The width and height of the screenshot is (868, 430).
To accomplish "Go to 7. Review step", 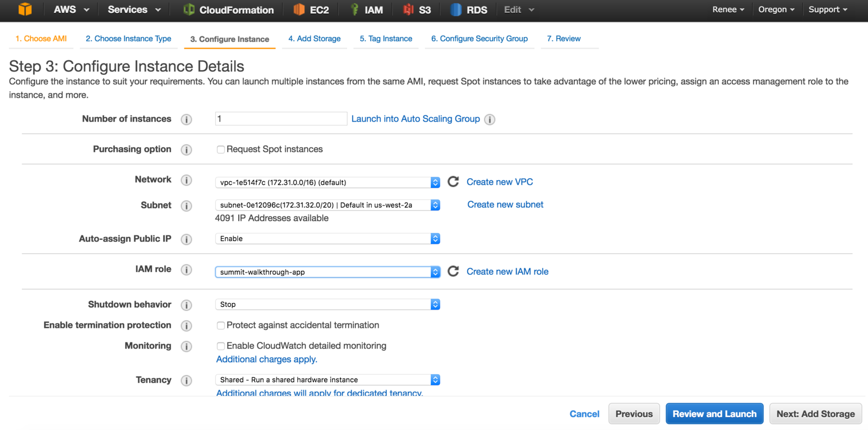I will 564,39.
